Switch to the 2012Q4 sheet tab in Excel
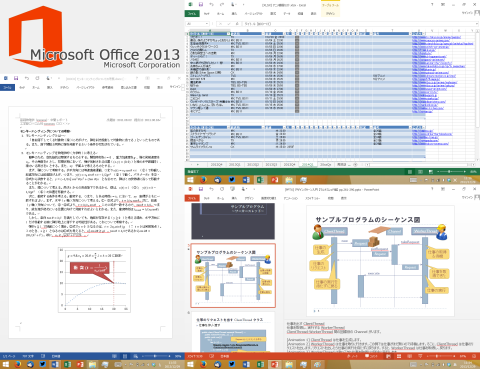 [216, 165]
